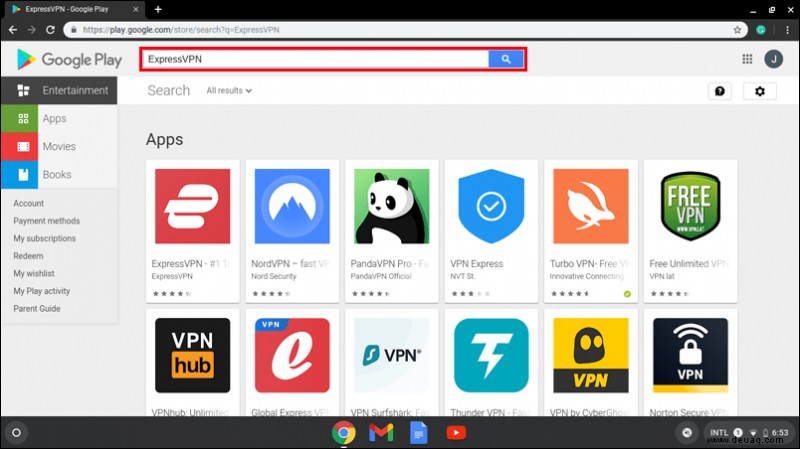Open the system tray clock showing 6:53

[780, 433]
